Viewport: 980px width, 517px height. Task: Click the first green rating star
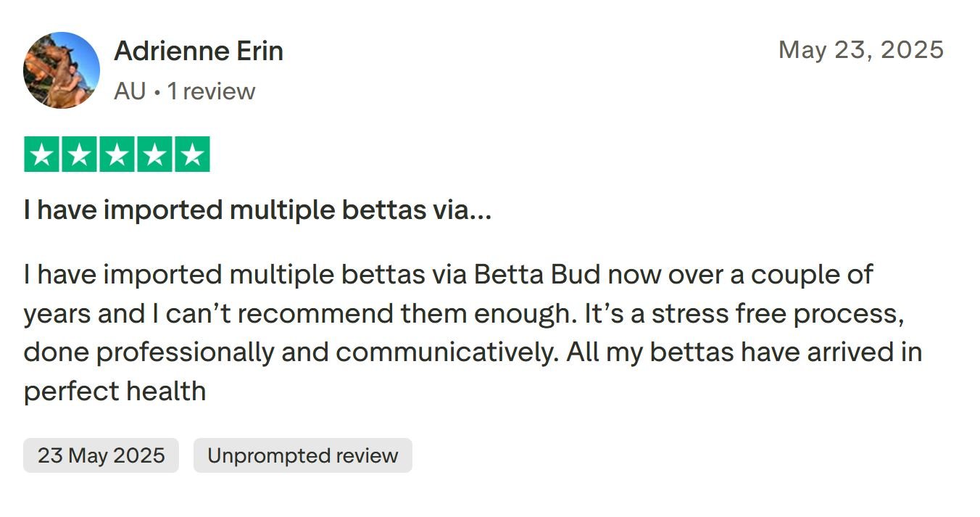pos(42,154)
